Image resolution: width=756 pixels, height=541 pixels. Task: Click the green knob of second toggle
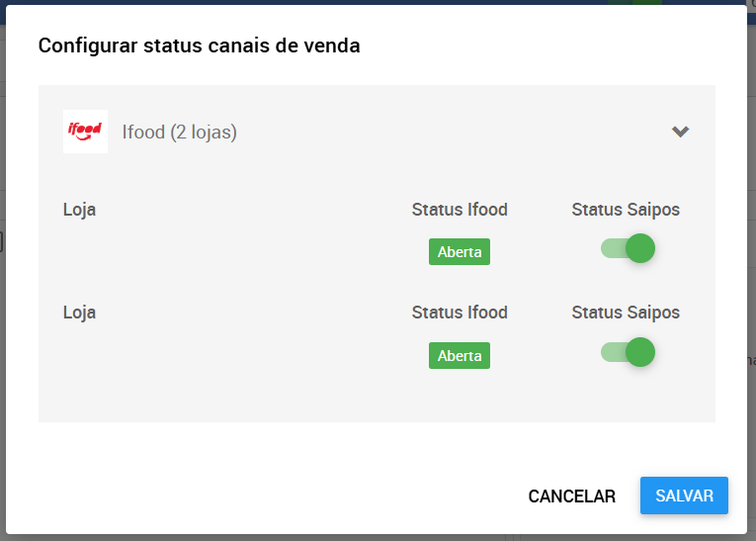[640, 352]
